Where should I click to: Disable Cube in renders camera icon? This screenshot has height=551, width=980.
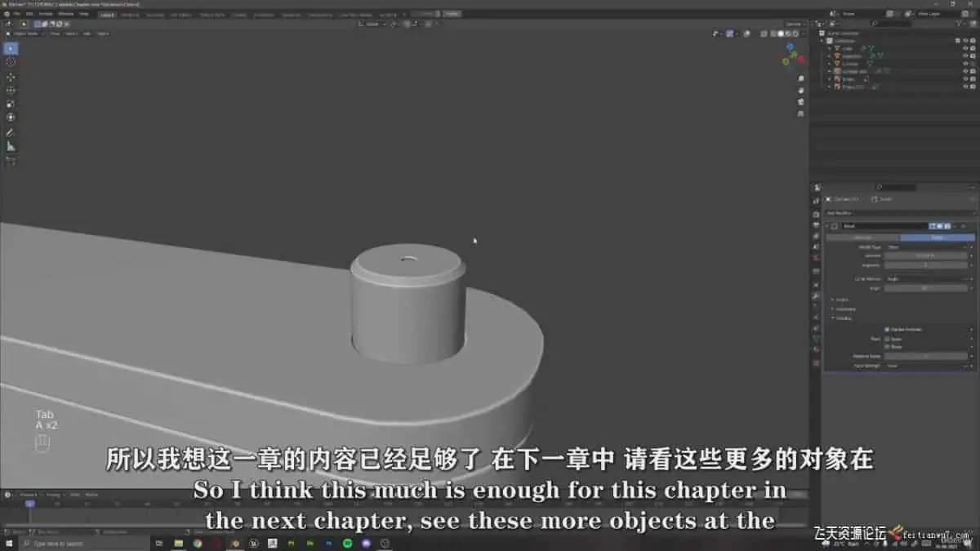(973, 49)
